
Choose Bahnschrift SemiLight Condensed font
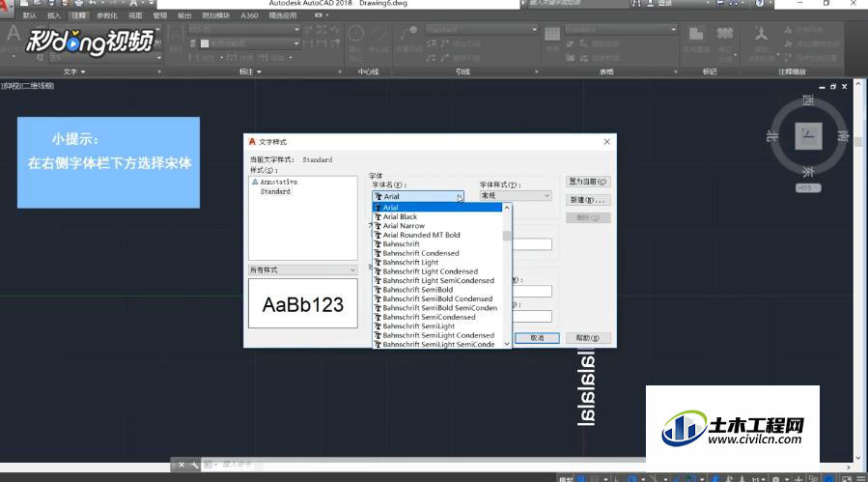[x=437, y=335]
